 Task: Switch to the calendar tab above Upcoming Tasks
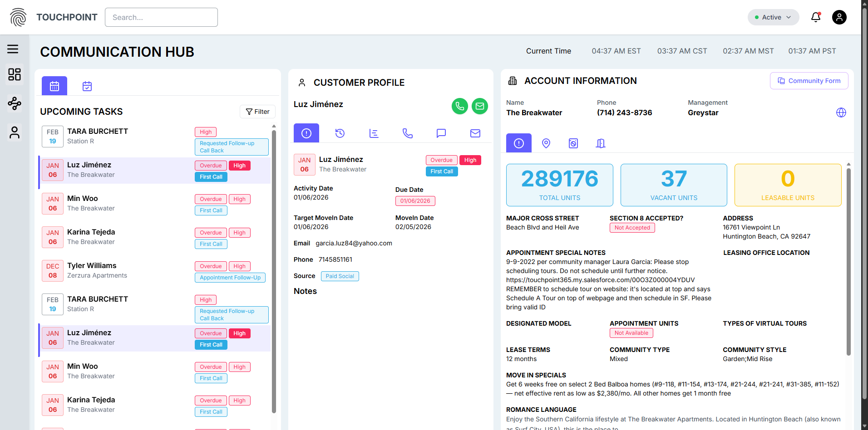point(54,86)
